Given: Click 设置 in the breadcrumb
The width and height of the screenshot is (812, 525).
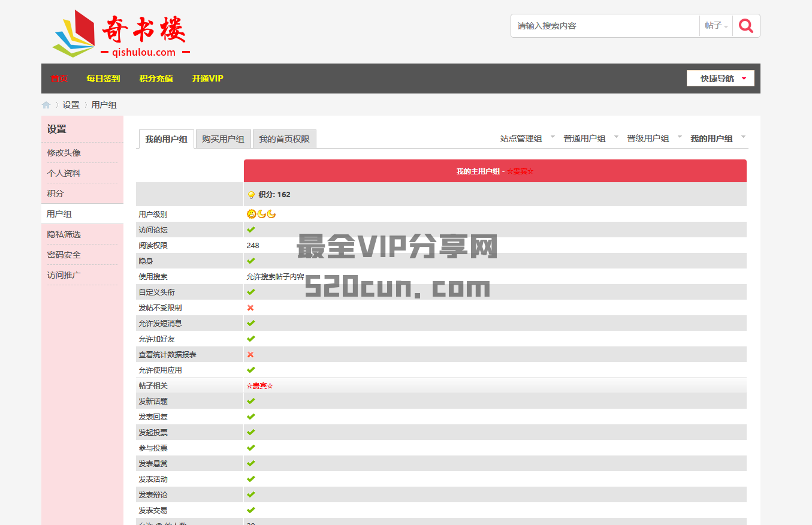Looking at the screenshot, I should 71,105.
